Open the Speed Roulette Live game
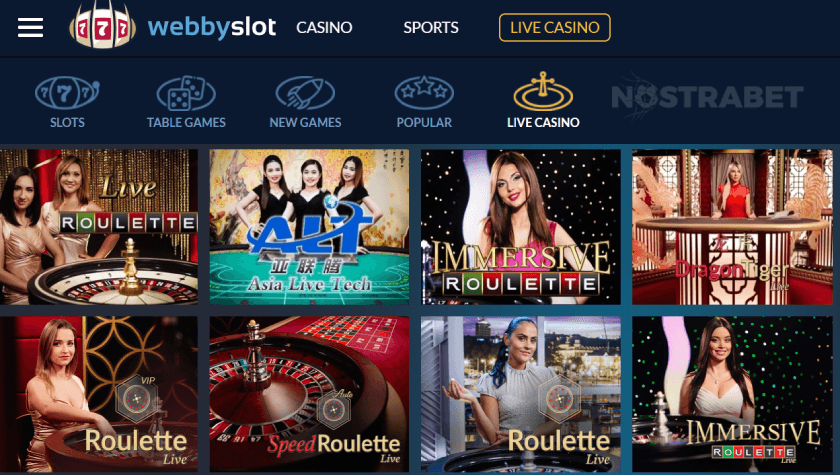Screen dimensions: 840x475 (x=309, y=394)
